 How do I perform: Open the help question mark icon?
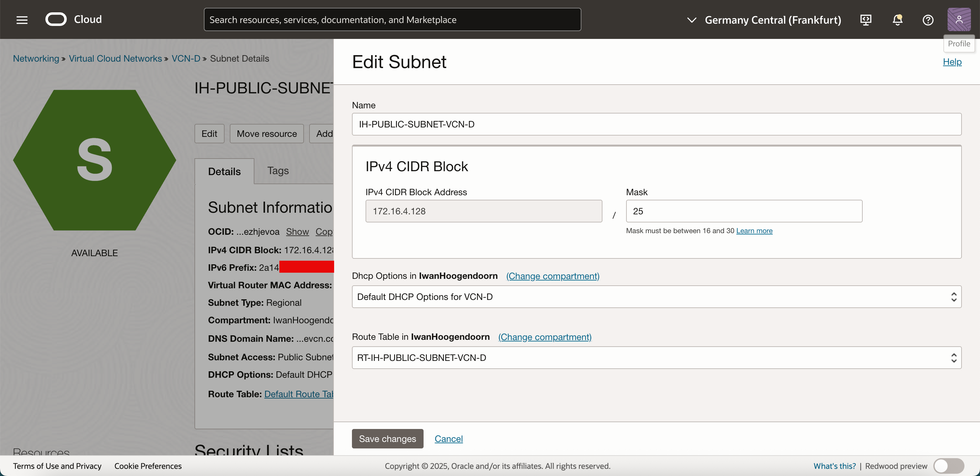[928, 20]
